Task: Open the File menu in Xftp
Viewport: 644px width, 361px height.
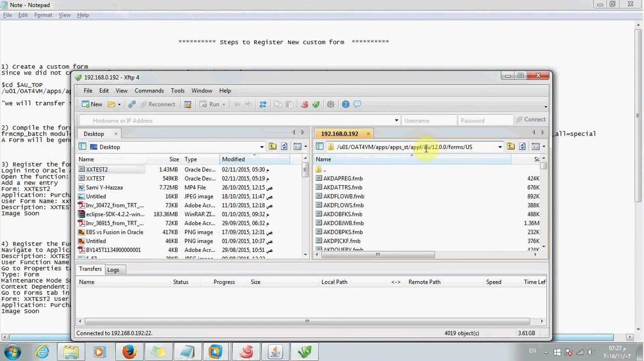Action: (88, 91)
